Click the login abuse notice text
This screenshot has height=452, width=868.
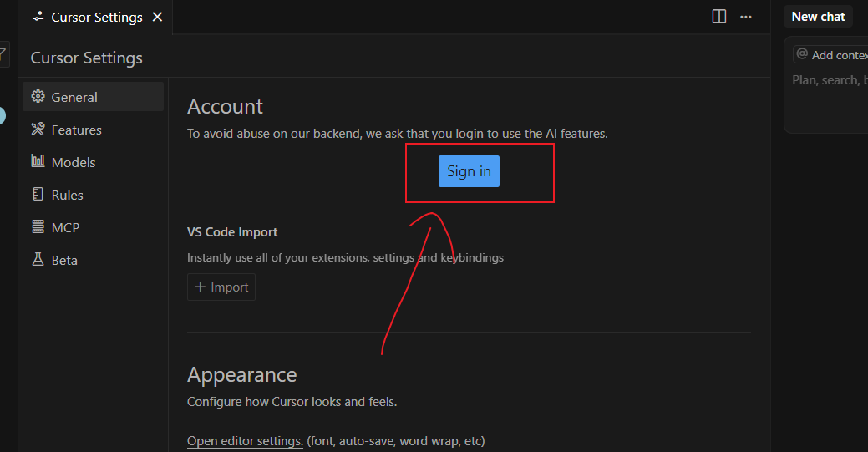coord(398,134)
